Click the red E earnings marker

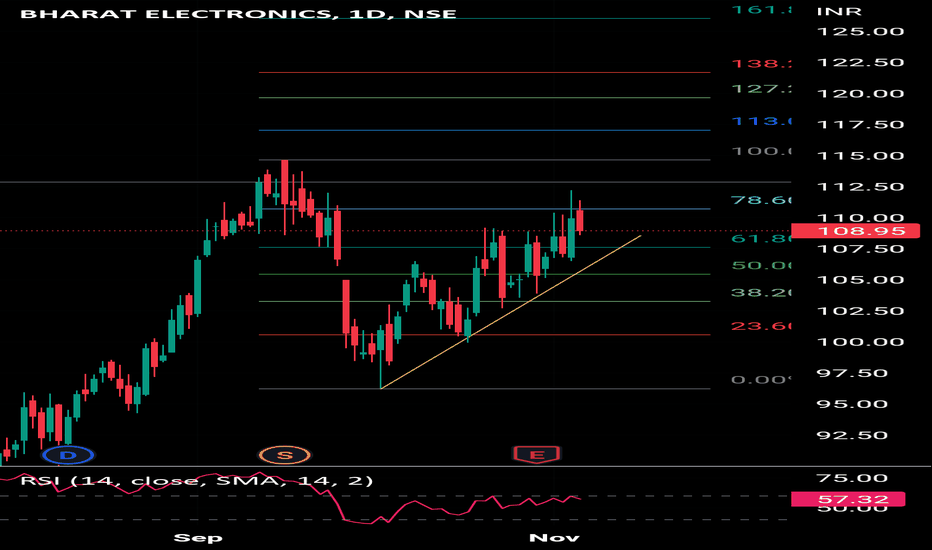coord(537,455)
